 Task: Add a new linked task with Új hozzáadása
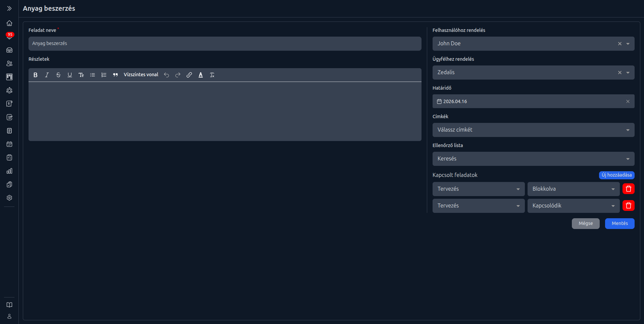pyautogui.click(x=616, y=175)
